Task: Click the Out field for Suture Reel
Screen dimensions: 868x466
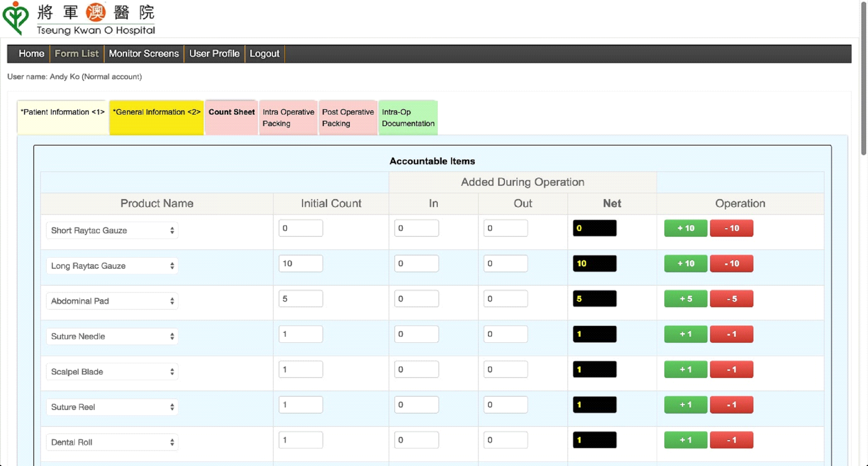Action: tap(505, 405)
